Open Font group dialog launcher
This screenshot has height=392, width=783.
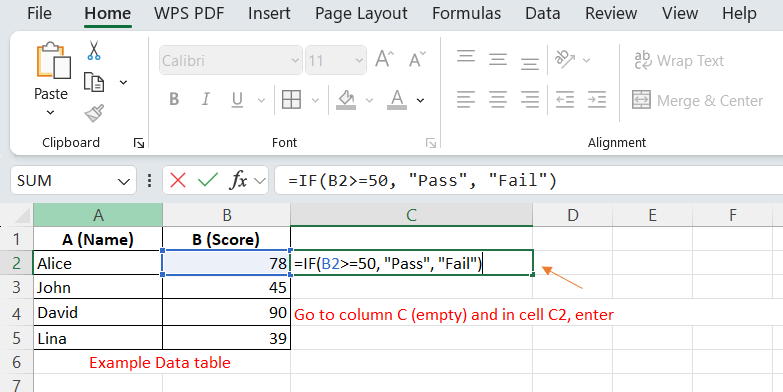pos(430,143)
